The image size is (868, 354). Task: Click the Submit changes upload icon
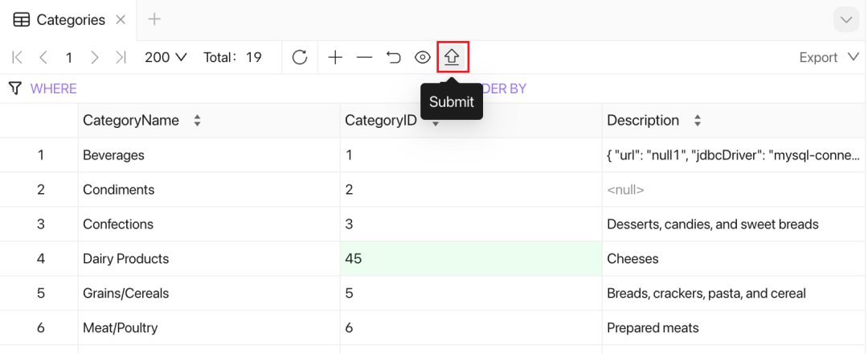point(452,58)
